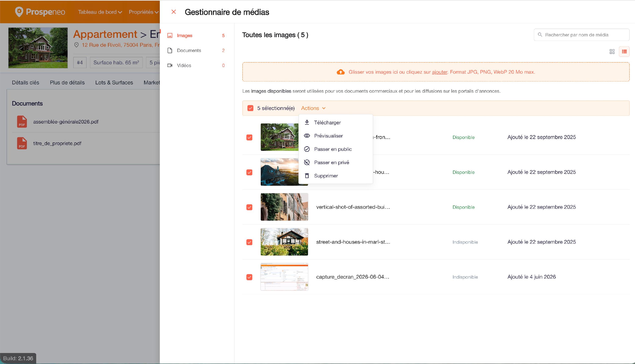635x364 pixels.
Task: Uncheck the street-and-houses-in-marl-st… row
Action: coord(249,242)
